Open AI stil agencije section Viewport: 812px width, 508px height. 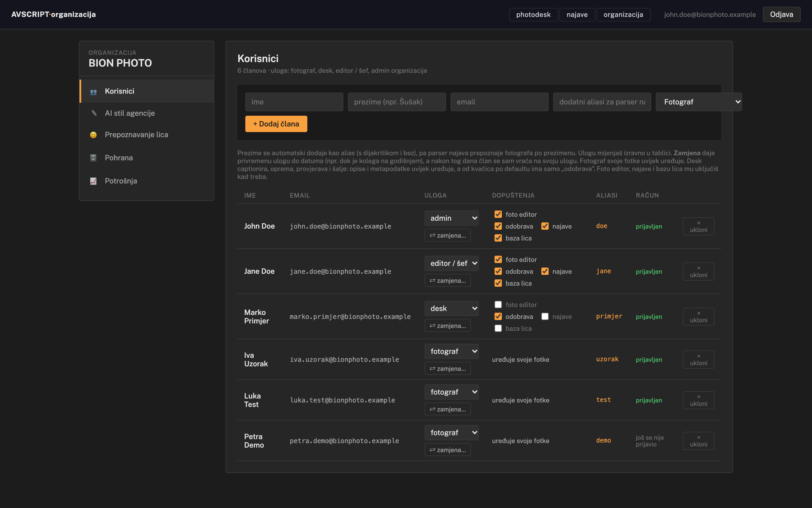pyautogui.click(x=147, y=113)
